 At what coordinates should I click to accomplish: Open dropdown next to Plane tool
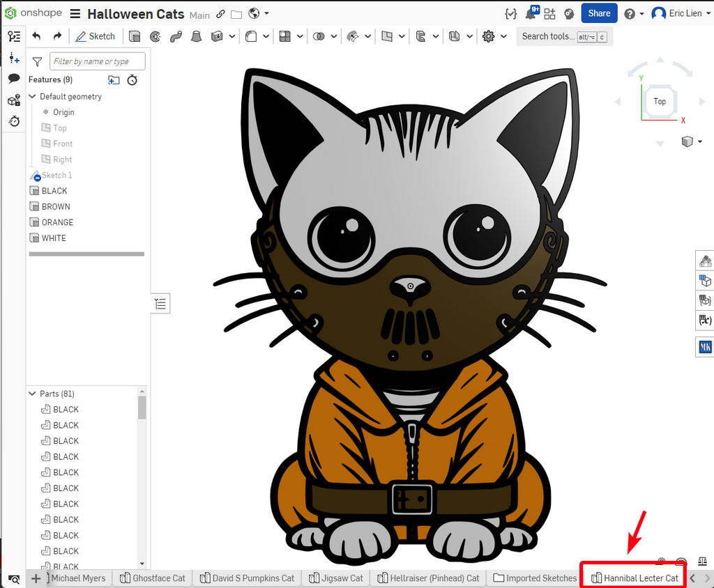[x=402, y=36]
